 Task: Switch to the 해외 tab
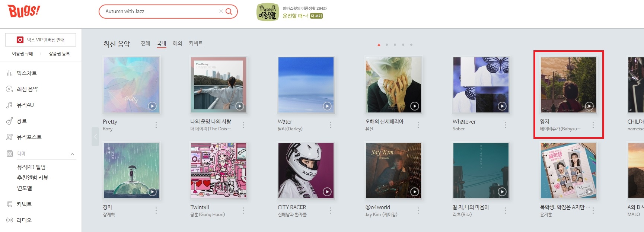pyautogui.click(x=178, y=44)
